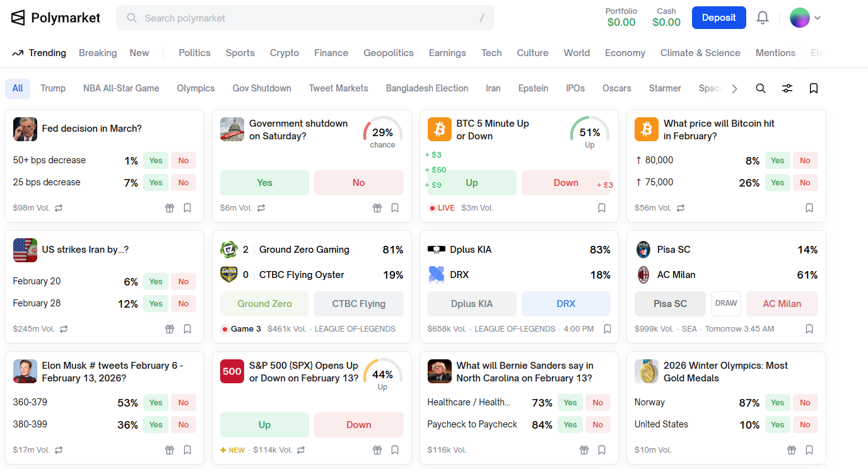This screenshot has width=868, height=469.
Task: Click the bookmarks icon in filter row
Action: point(814,88)
